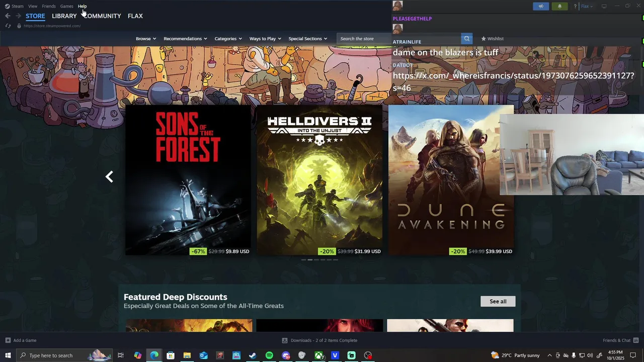Open the Helldivers II capsule
The width and height of the screenshot is (644, 362).
click(x=319, y=179)
